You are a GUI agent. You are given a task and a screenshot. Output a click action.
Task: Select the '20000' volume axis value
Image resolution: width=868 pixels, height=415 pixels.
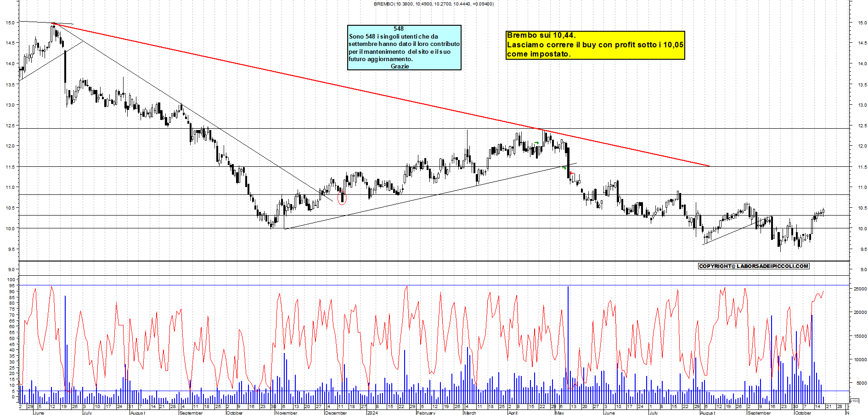tap(860, 312)
